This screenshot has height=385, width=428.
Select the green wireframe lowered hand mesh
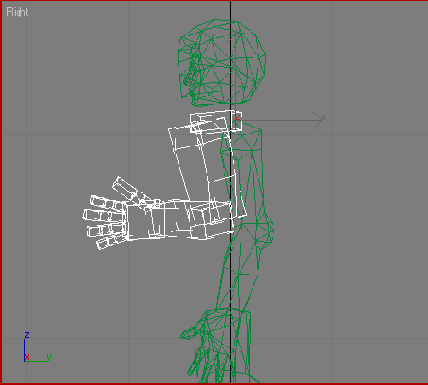[215, 345]
